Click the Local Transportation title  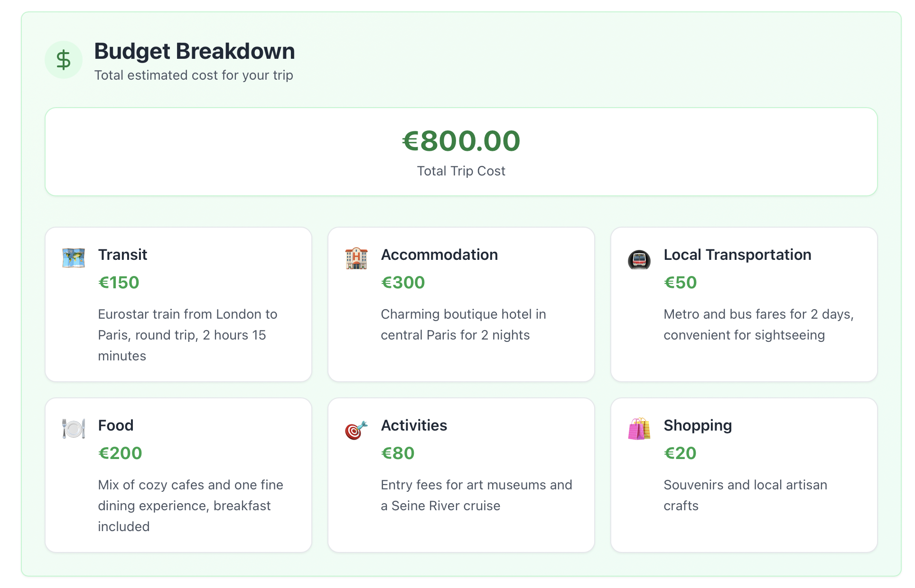(738, 255)
